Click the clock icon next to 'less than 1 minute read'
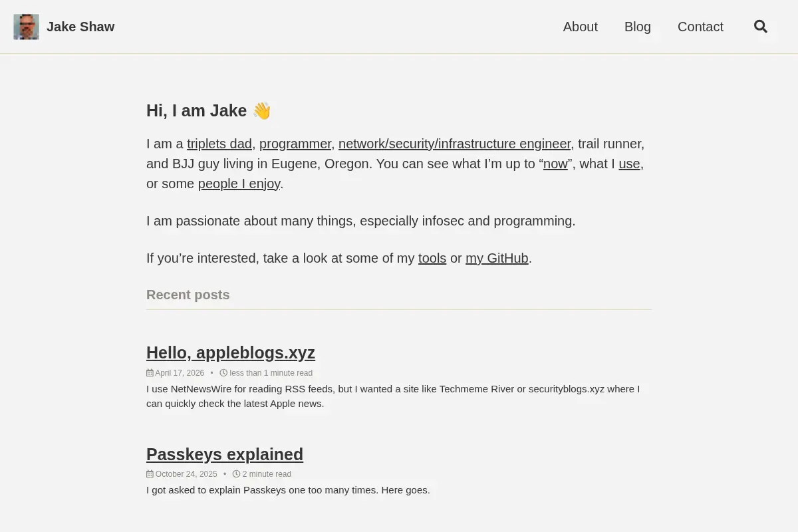Viewport: 798px width, 532px height. [223, 373]
